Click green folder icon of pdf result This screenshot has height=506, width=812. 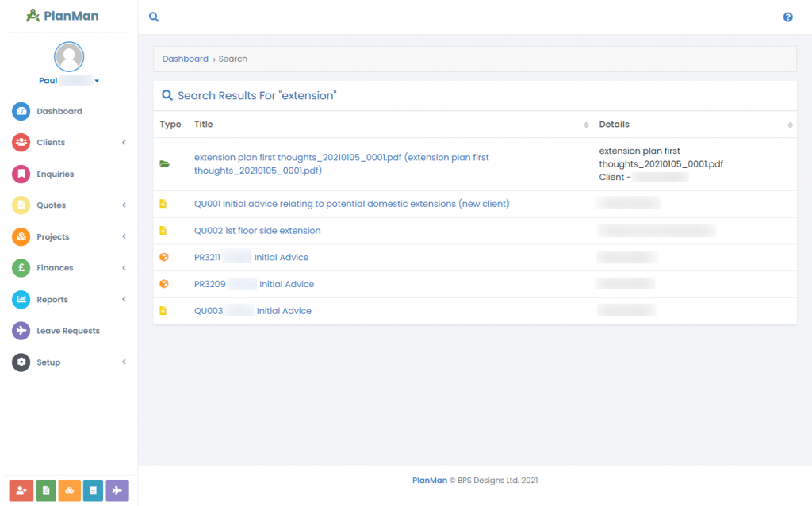pos(165,164)
